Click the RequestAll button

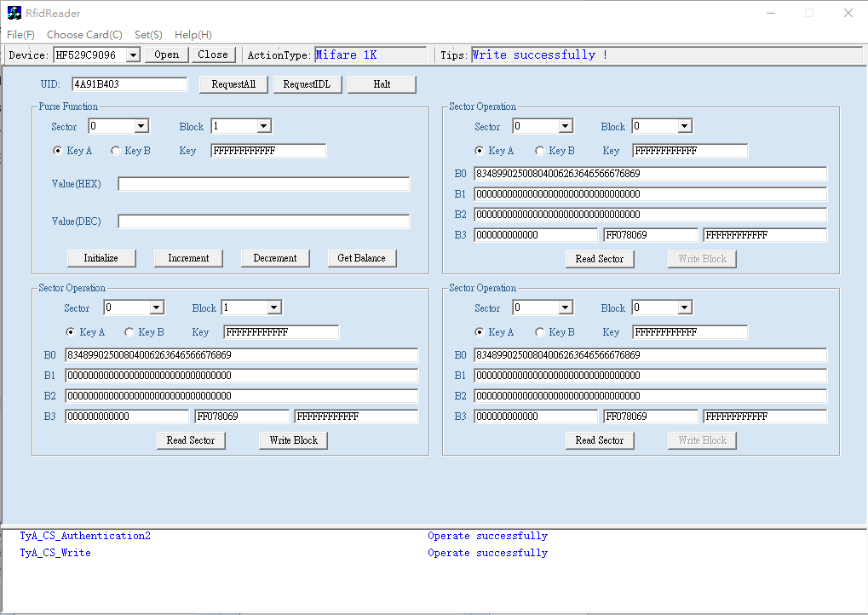pyautogui.click(x=233, y=84)
